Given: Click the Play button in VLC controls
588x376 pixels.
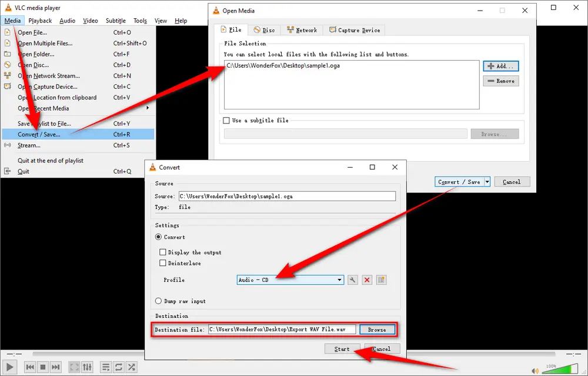Looking at the screenshot, I should (x=10, y=367).
